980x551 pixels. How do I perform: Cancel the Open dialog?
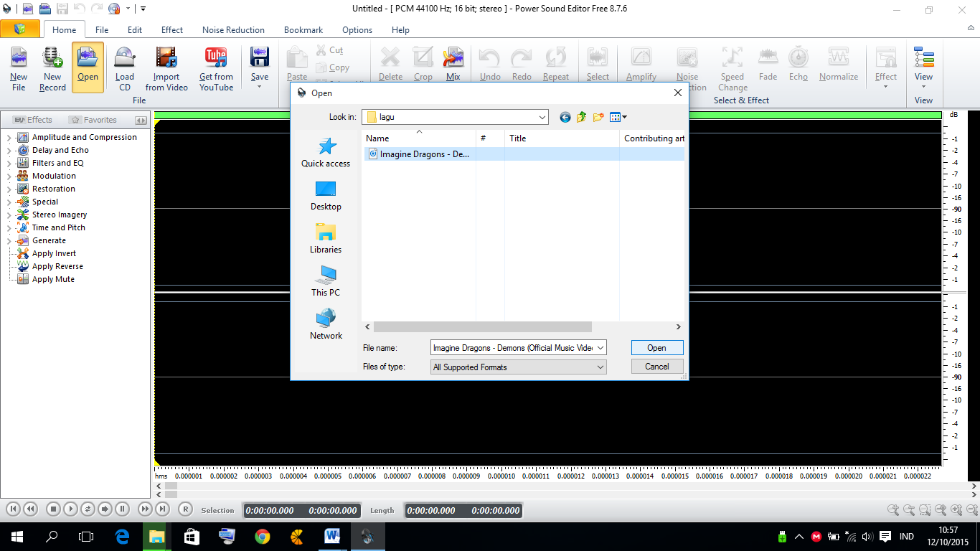coord(657,366)
